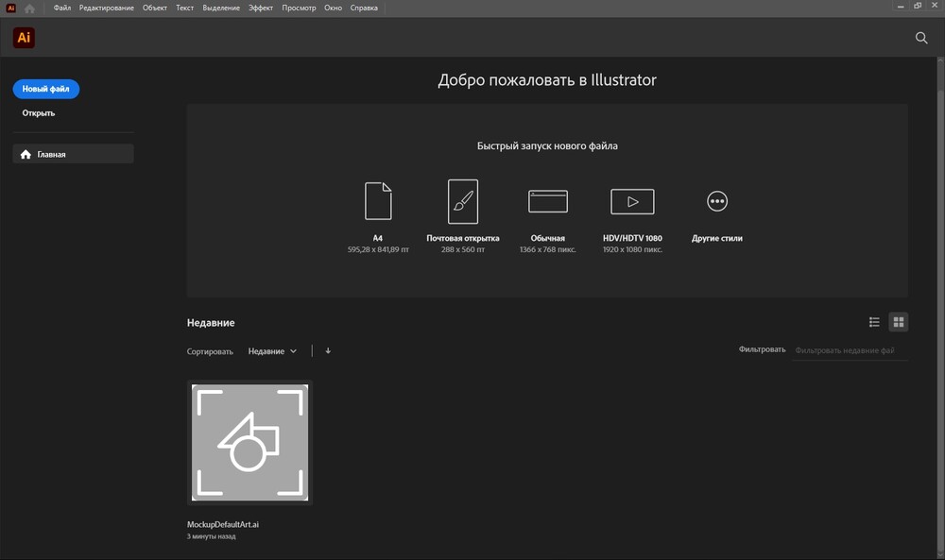Switch recent files to list view
This screenshot has width=945, height=560.
coord(874,322)
